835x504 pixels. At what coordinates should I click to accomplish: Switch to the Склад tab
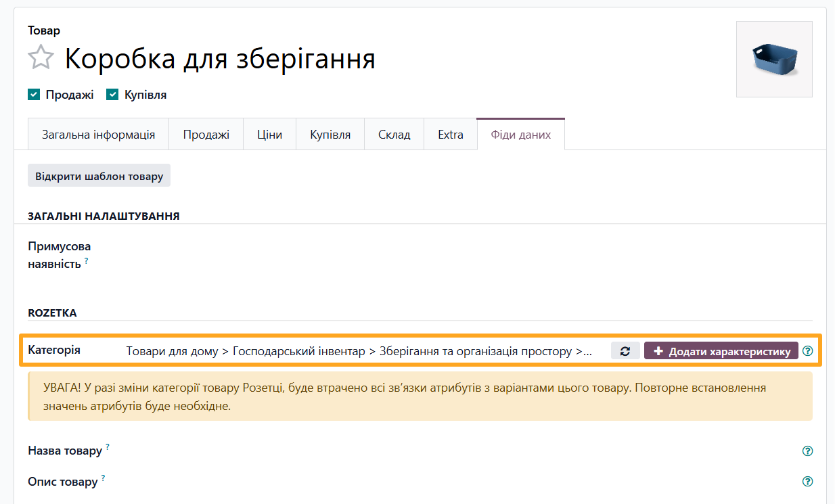point(394,134)
